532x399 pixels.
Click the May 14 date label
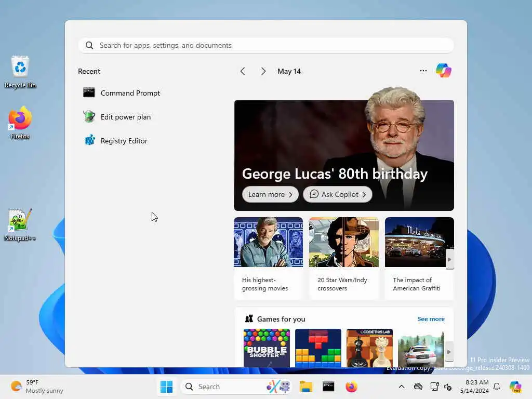[289, 71]
